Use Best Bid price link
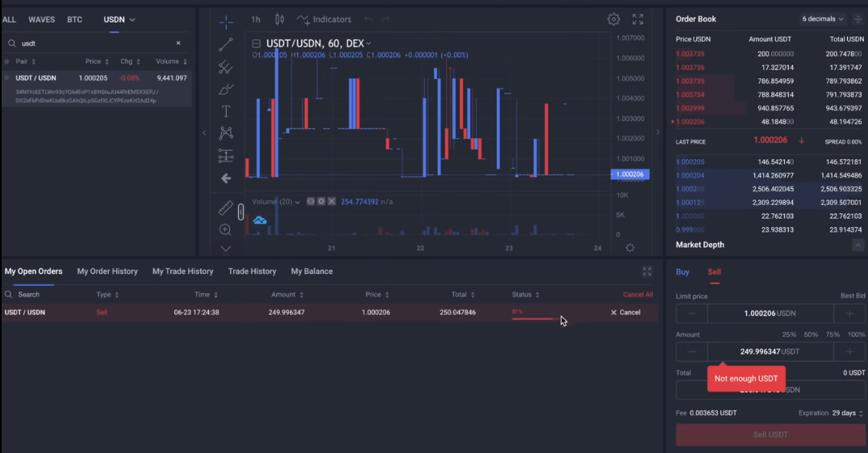 [853, 296]
